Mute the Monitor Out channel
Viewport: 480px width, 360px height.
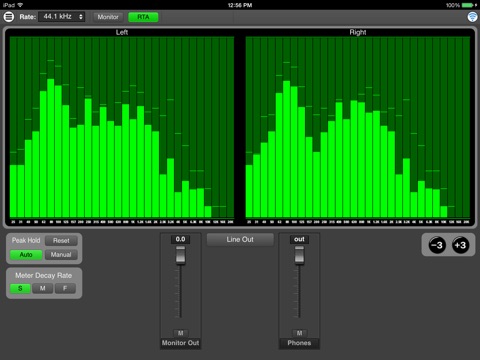pyautogui.click(x=181, y=333)
